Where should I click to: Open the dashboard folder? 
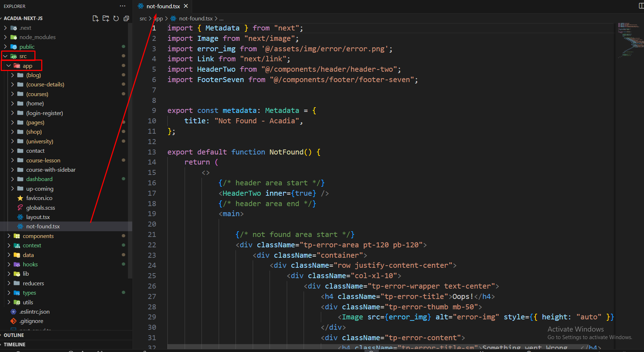coord(39,179)
